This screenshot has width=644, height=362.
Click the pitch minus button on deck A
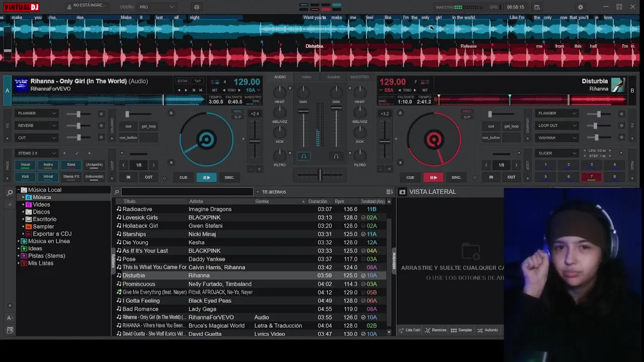coord(251,169)
